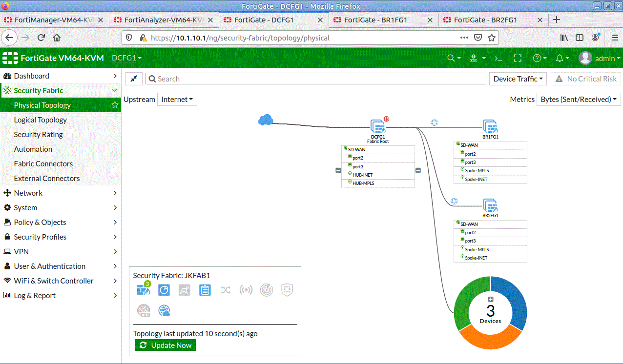623x364 pixels.
Task: Click the greyed shield icon in Security Fabric panel
Action: coord(287,290)
